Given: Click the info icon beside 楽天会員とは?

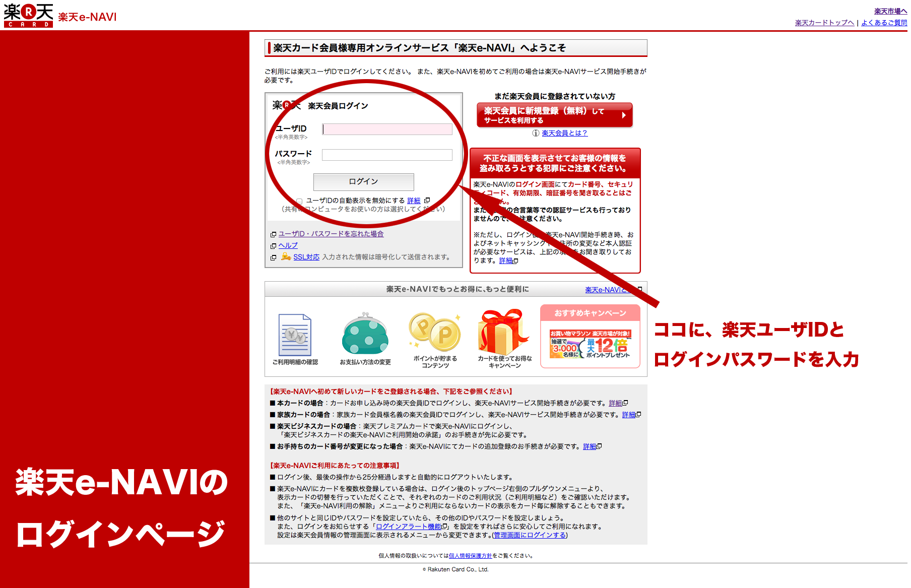Looking at the screenshot, I should [x=536, y=133].
